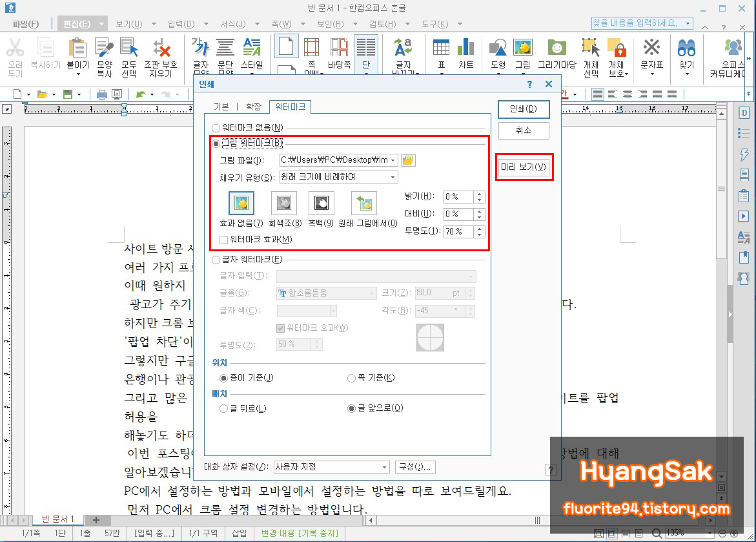Select Picture Watermark (그림 워터마크) radio button
The height and width of the screenshot is (542, 756).
pos(216,144)
